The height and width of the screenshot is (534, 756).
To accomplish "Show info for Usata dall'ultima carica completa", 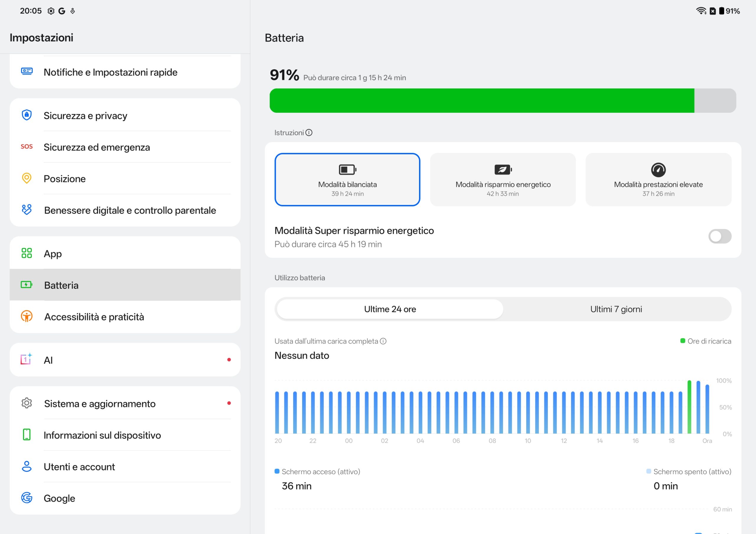I will tap(383, 341).
